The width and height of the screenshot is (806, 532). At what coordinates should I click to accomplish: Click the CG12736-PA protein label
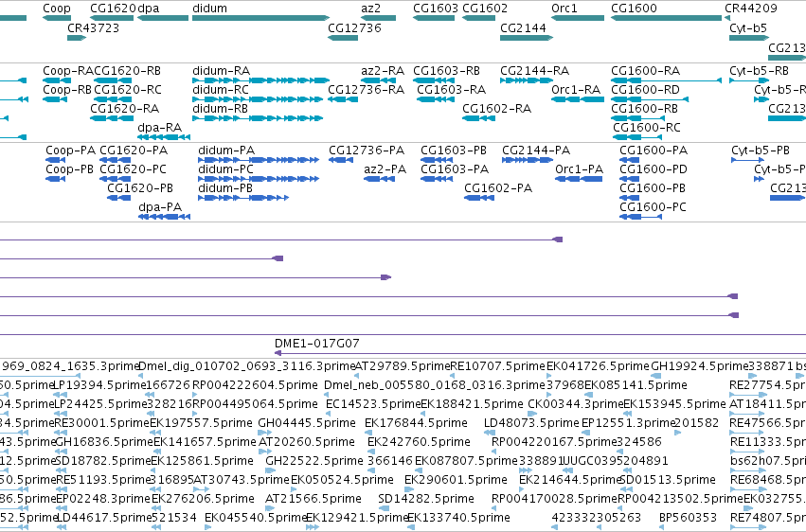click(367, 151)
